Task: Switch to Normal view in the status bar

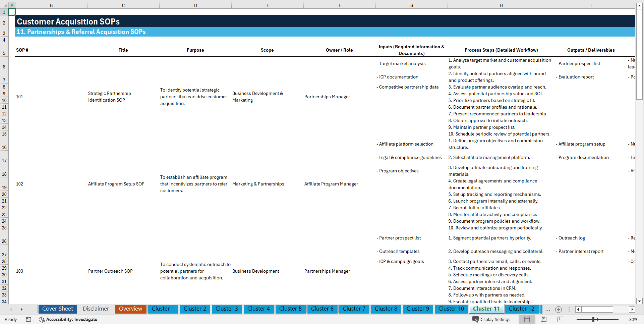Action: pyautogui.click(x=526, y=319)
